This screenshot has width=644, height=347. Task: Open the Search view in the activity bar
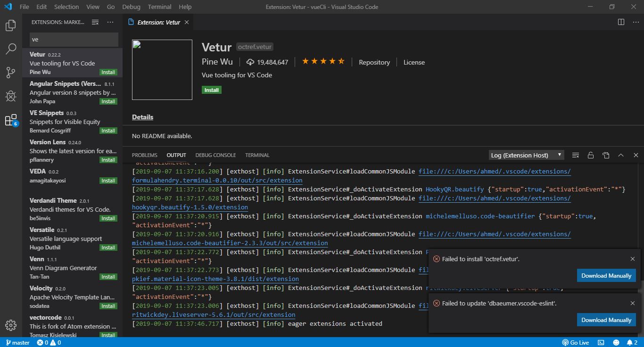(10, 49)
